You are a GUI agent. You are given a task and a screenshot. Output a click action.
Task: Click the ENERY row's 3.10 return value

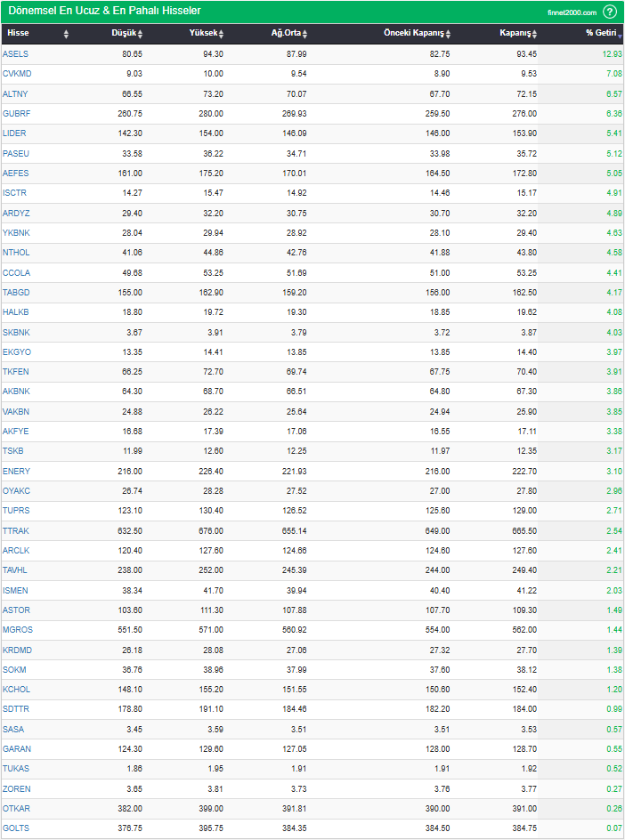613,472
